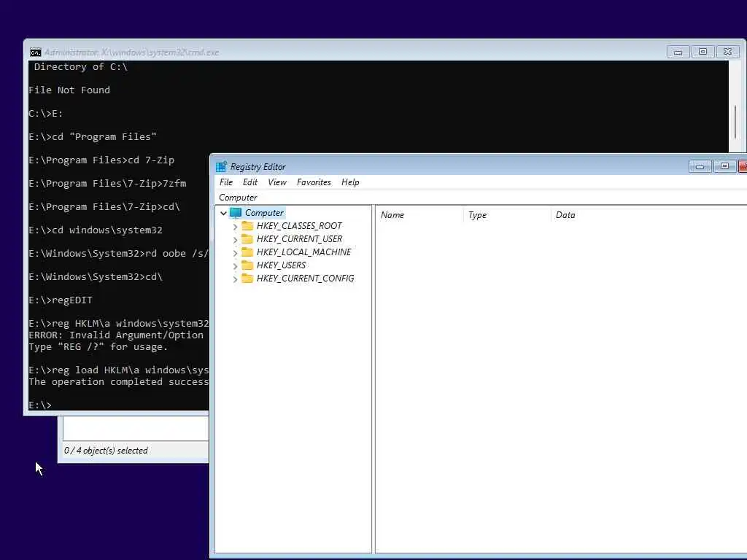Click the '7zfm' command line in cmd
The image size is (747, 560).
[107, 183]
